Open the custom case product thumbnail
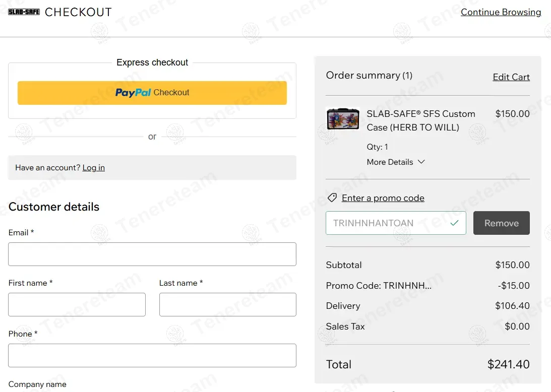 [343, 119]
